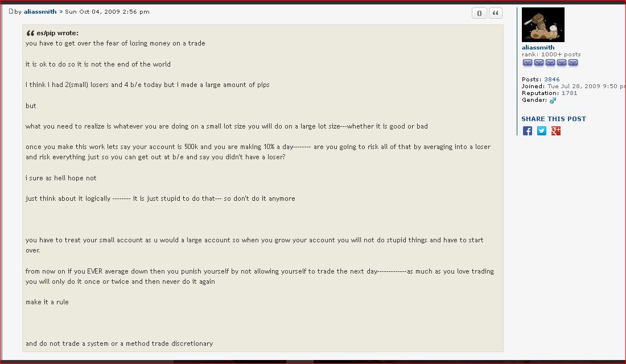626x364 pixels.
Task: Open aliassmith profile link under avatar
Action: [x=538, y=48]
